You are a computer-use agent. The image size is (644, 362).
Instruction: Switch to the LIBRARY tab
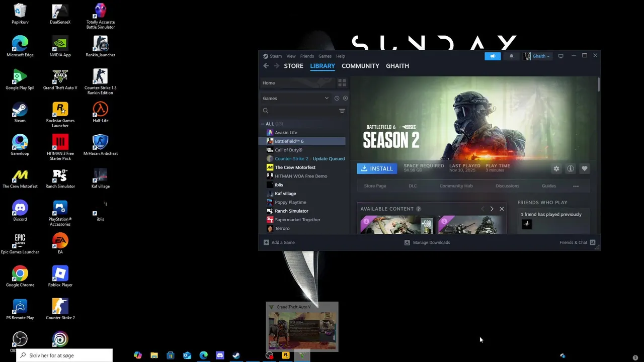[323, 66]
